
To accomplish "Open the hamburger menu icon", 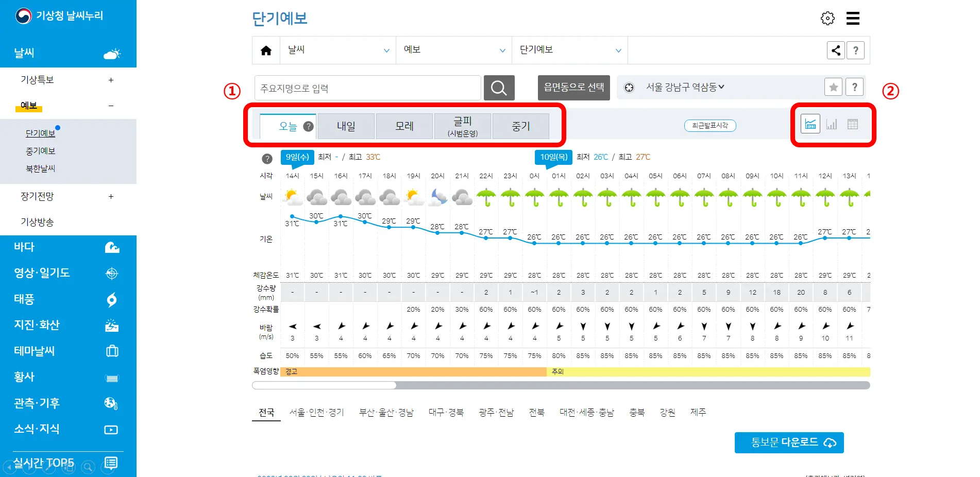I will (853, 18).
